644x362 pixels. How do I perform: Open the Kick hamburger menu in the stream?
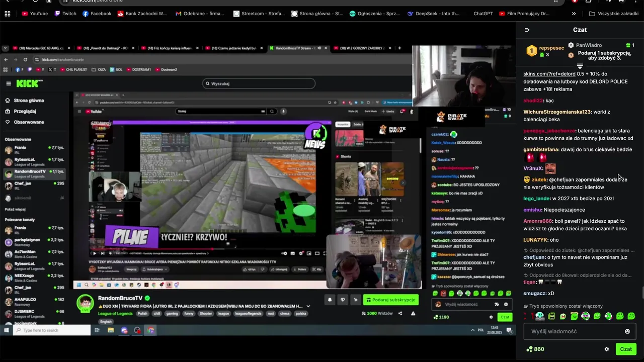[x=8, y=83]
